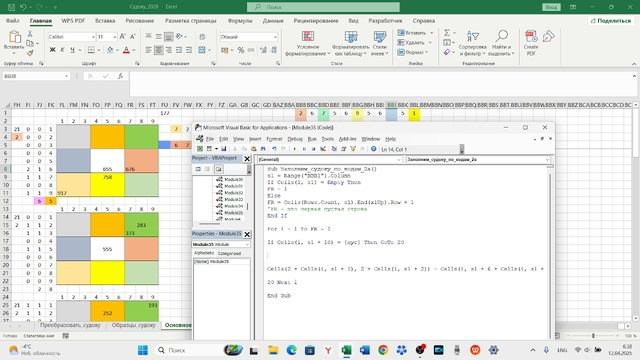Viewport: 640px width, 360px height.
Task: Toggle Design Mode in VBA toolbar
Action: coord(323,149)
